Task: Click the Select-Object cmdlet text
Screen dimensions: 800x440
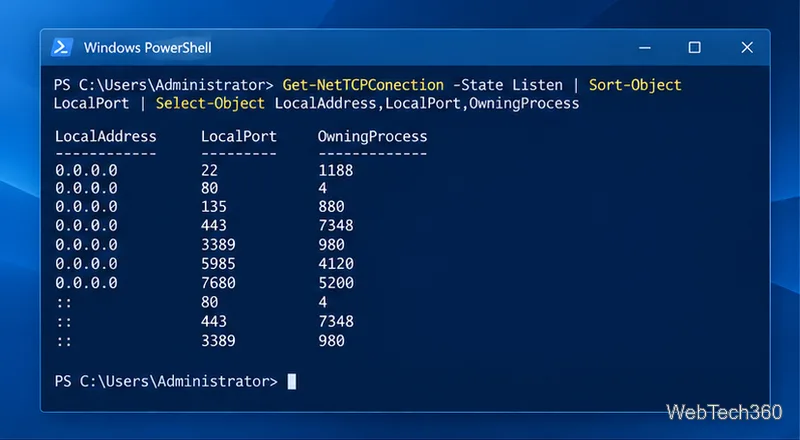Action: point(210,104)
